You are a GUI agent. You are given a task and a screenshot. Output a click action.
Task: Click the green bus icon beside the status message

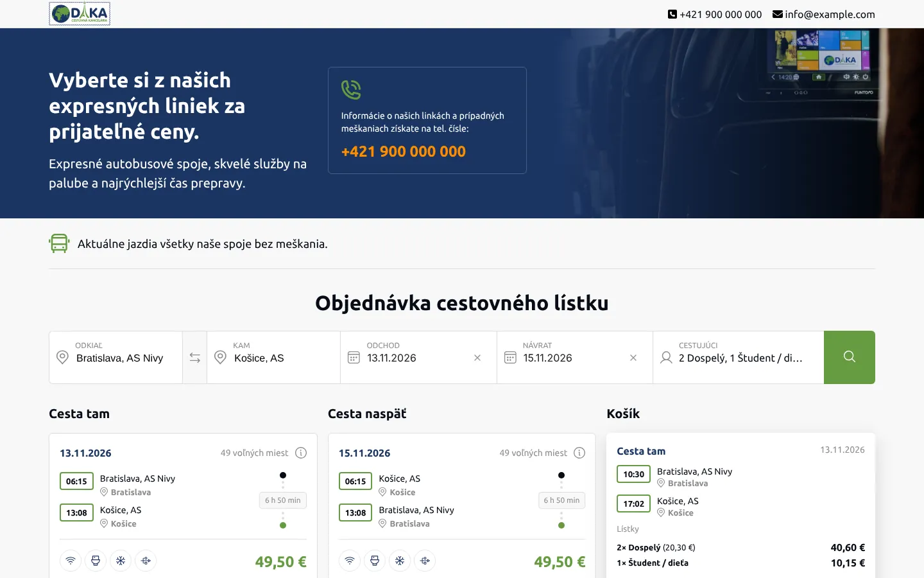click(59, 243)
